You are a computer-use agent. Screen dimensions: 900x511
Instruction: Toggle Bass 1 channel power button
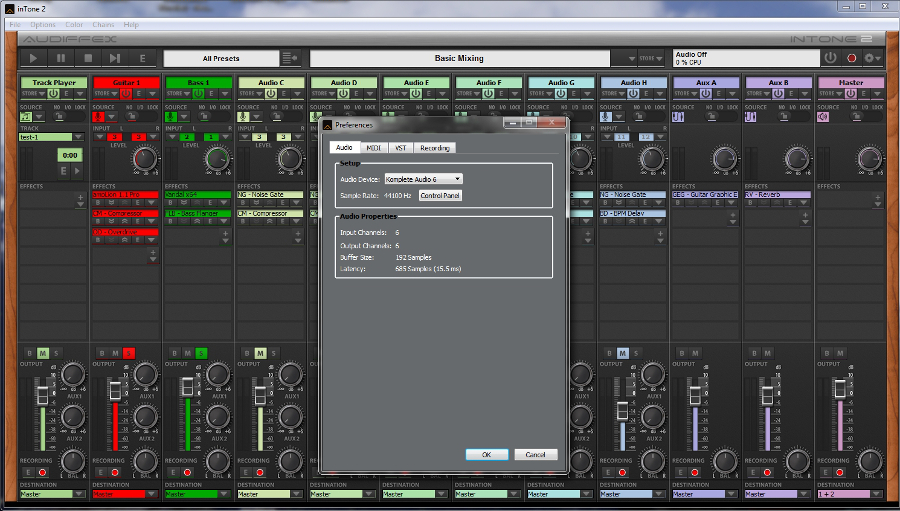[198, 94]
